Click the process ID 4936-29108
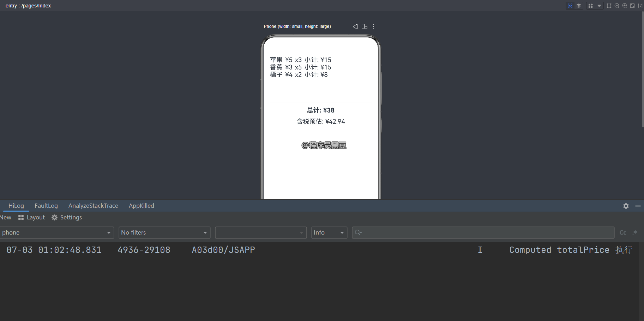 144,250
